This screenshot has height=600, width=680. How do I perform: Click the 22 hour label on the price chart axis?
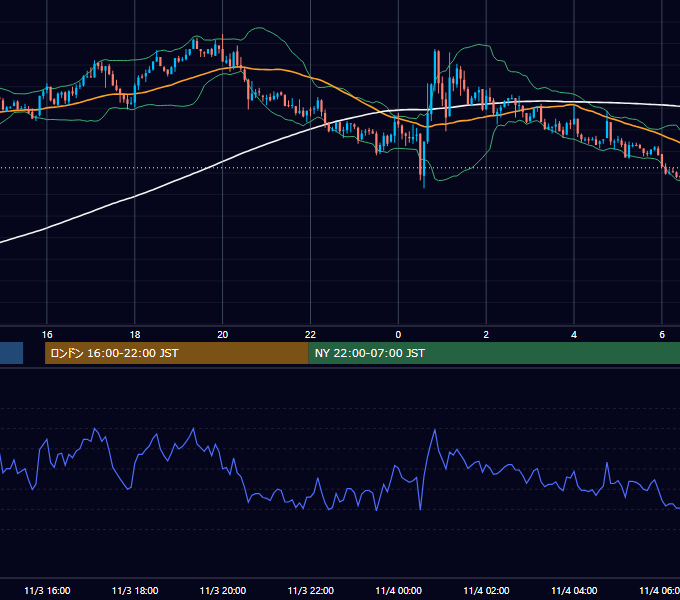pos(311,335)
